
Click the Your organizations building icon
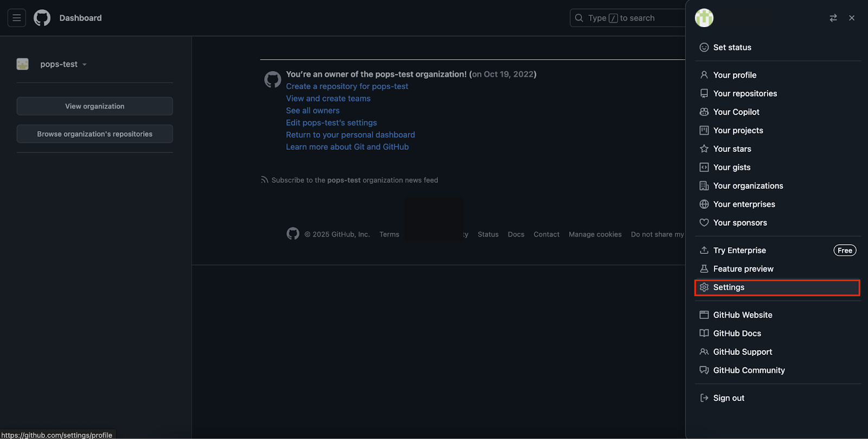pos(704,186)
